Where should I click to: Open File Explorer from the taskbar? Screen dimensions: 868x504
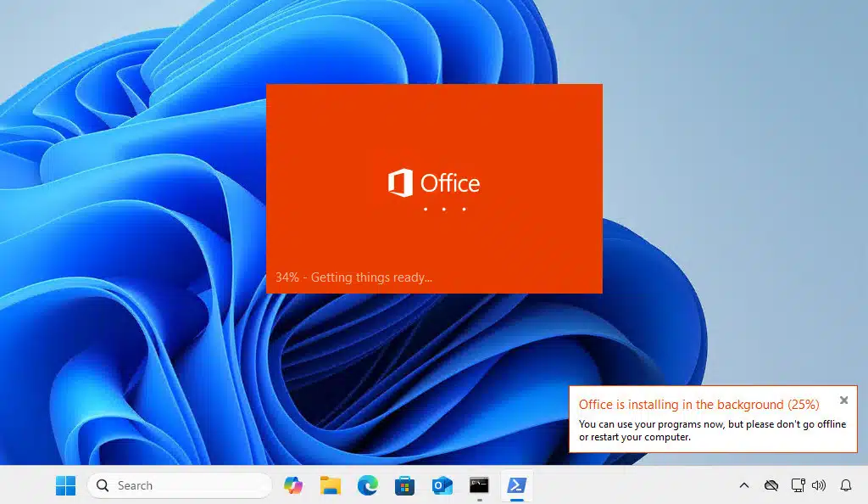(331, 485)
